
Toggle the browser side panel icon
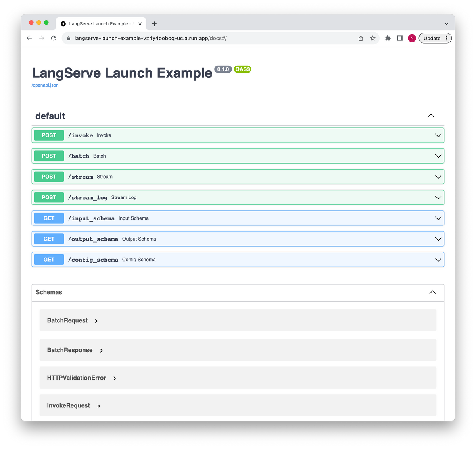[x=400, y=38]
